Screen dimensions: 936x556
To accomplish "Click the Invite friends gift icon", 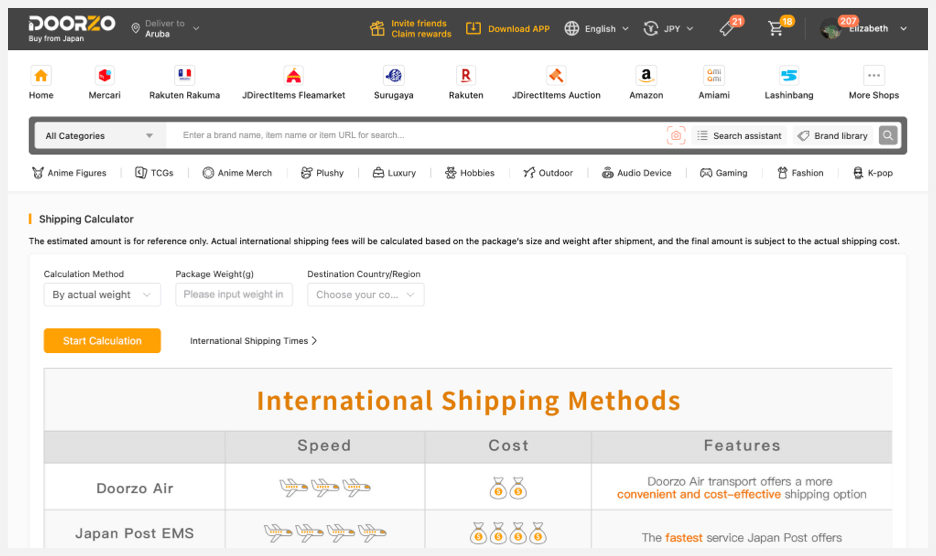I will (x=377, y=28).
